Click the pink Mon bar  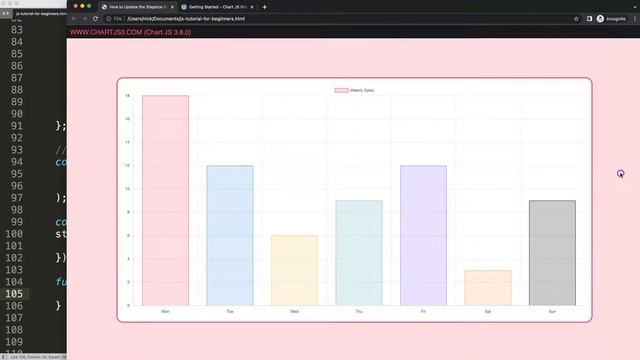click(x=165, y=200)
